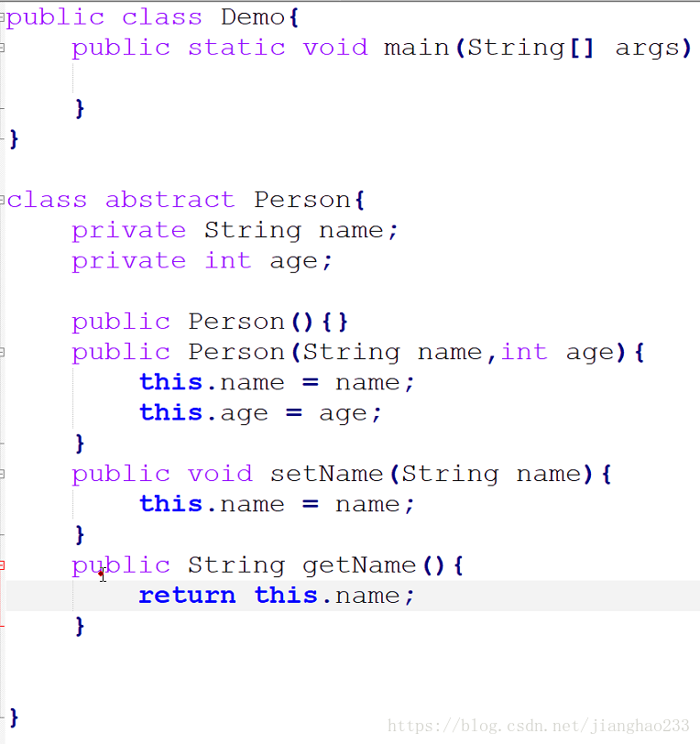Click the "args" parameter
Image resolution: width=700 pixels, height=744 pixels.
click(648, 49)
